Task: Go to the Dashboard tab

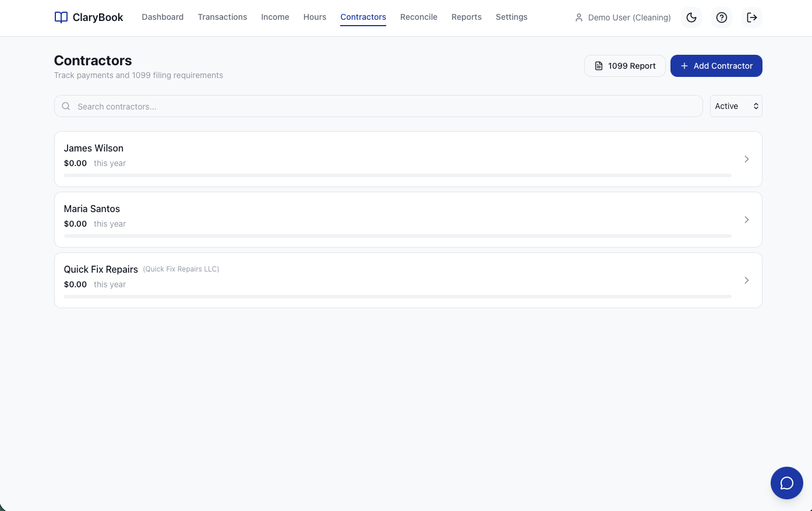Action: tap(163, 17)
